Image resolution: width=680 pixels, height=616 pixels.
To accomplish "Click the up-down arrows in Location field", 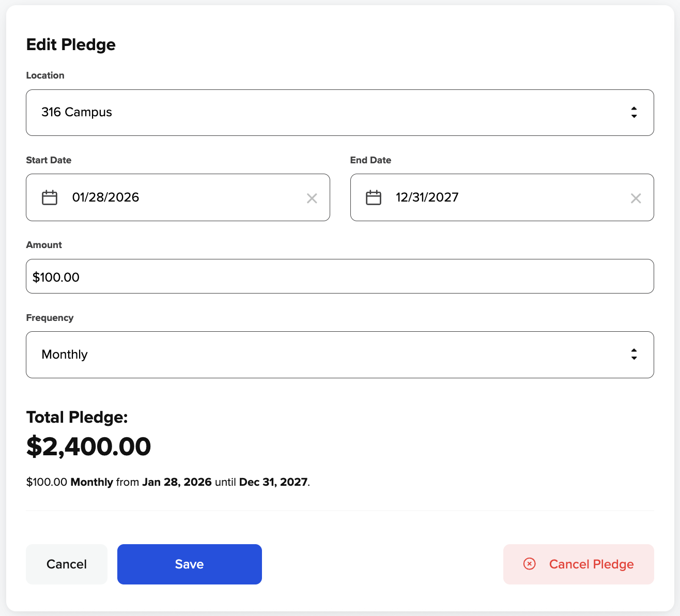I will (633, 113).
